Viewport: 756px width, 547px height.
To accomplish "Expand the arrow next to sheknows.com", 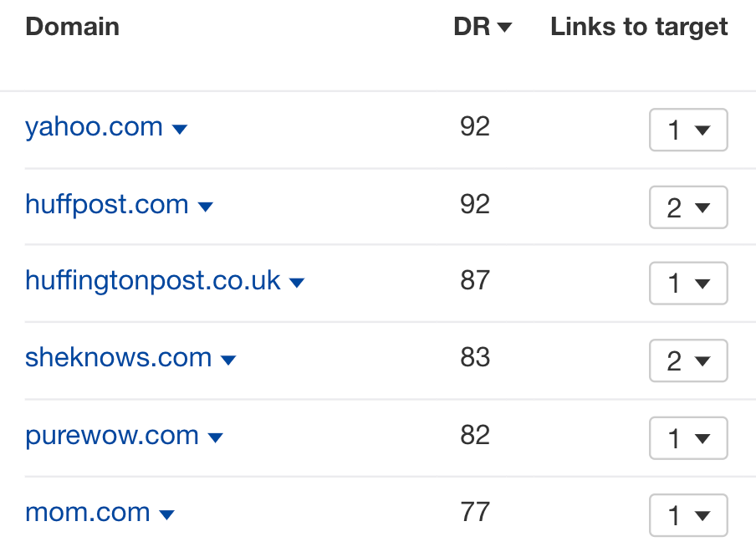I will 228,360.
